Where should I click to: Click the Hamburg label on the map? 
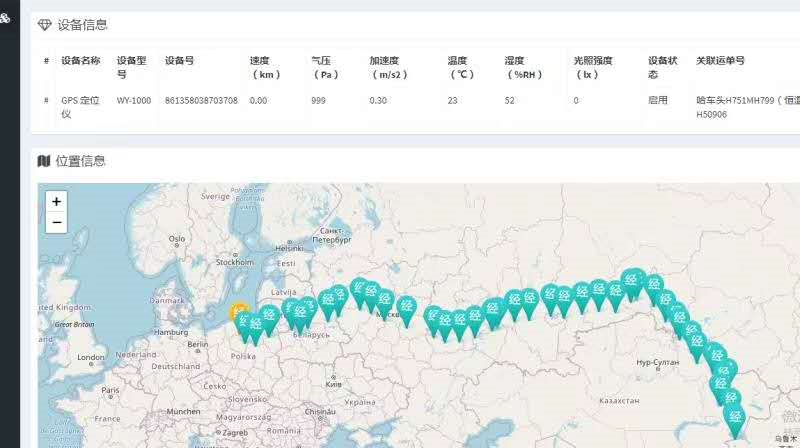click(171, 332)
